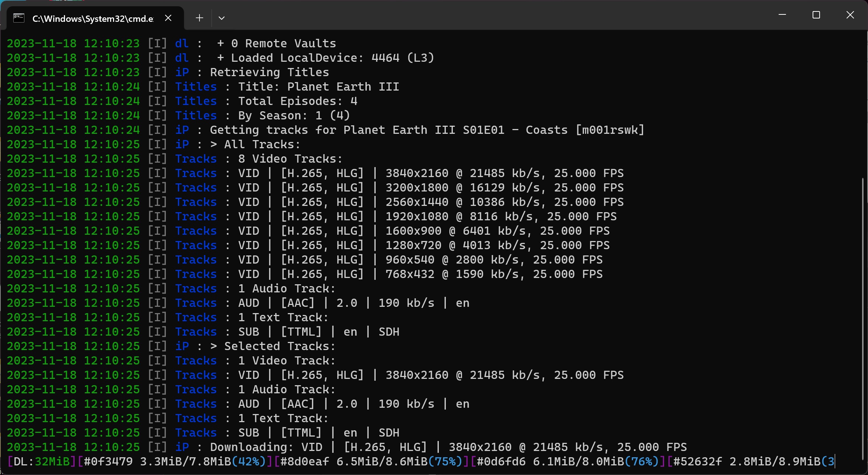This screenshot has width=868, height=475.
Task: Select the C:\Windows\System32\cmd.exe tab
Action: click(92, 18)
